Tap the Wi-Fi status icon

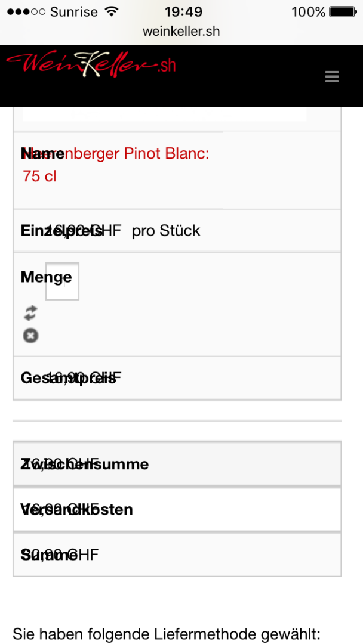click(111, 12)
